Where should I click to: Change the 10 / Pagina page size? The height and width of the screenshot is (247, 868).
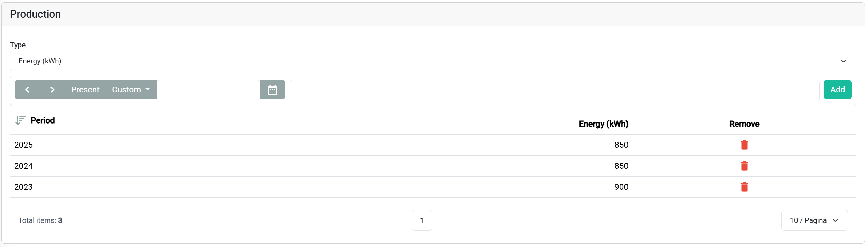pos(814,220)
